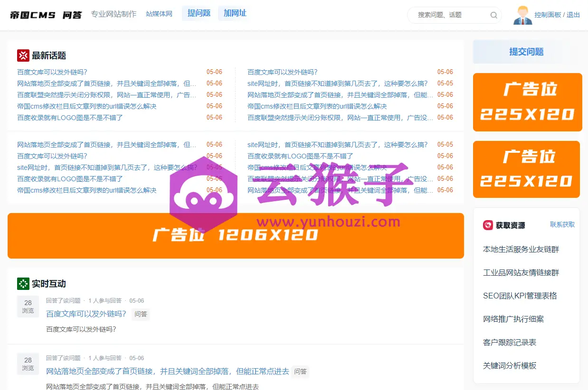Viewport: 588px width, 390px height.
Task: Open 客户跟踪记录表 resource
Action: click(510, 343)
